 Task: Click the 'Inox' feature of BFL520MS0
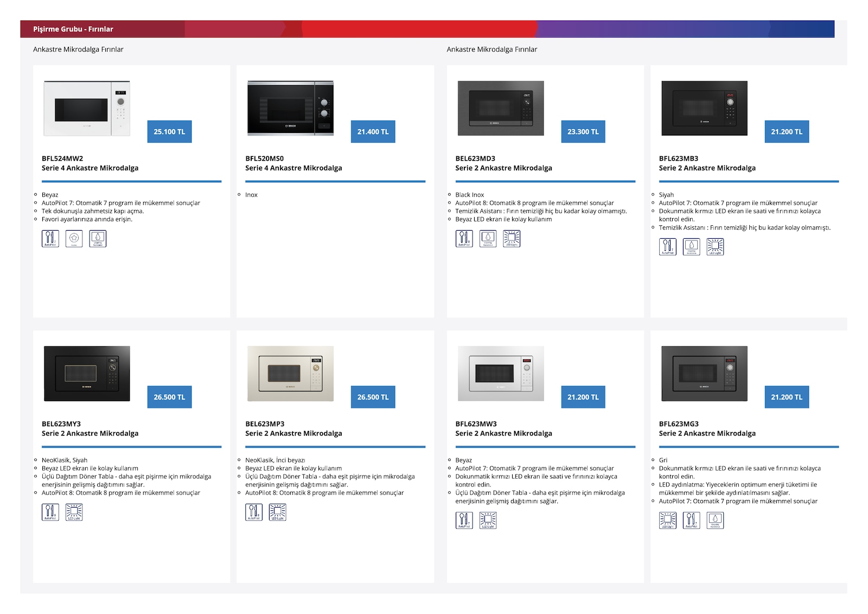[x=251, y=195]
